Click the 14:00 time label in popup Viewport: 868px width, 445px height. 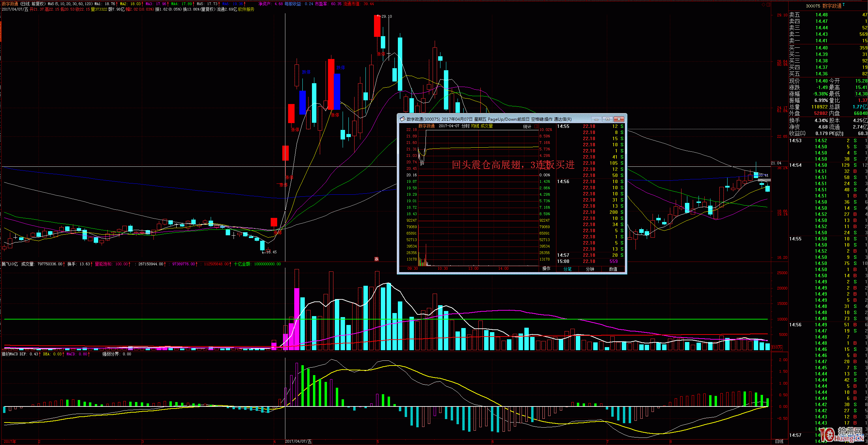coord(503,269)
